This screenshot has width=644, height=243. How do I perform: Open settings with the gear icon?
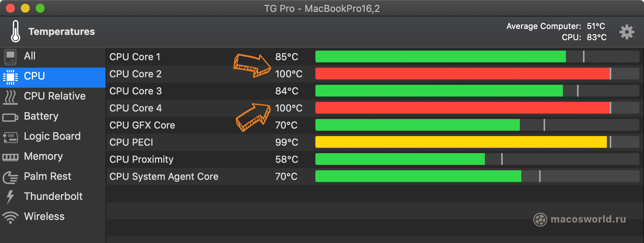pos(627,32)
